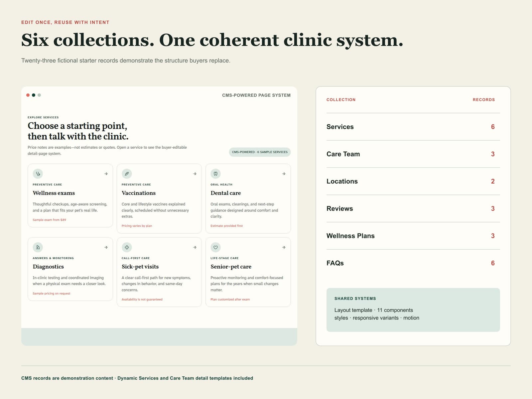The width and height of the screenshot is (532, 399).
Task: Click the RECORDS column header
Action: click(x=484, y=100)
